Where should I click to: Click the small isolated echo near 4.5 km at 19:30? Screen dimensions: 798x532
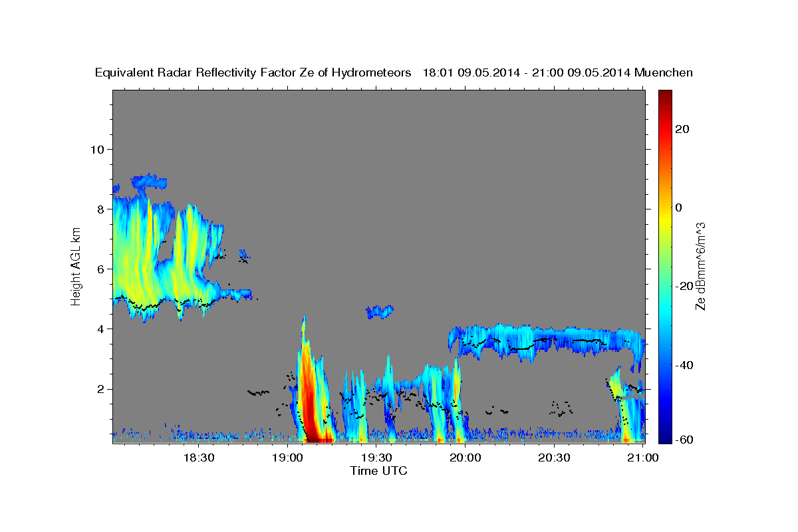point(380,311)
